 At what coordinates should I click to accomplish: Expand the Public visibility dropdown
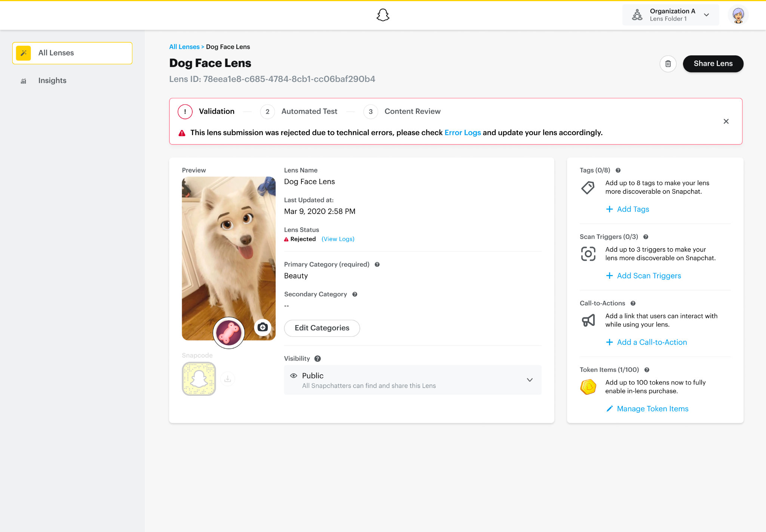click(x=530, y=380)
